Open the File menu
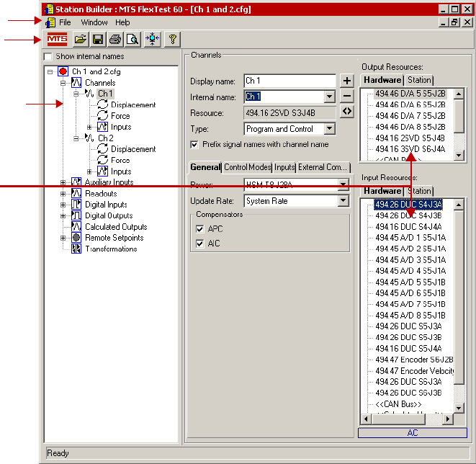 point(65,22)
